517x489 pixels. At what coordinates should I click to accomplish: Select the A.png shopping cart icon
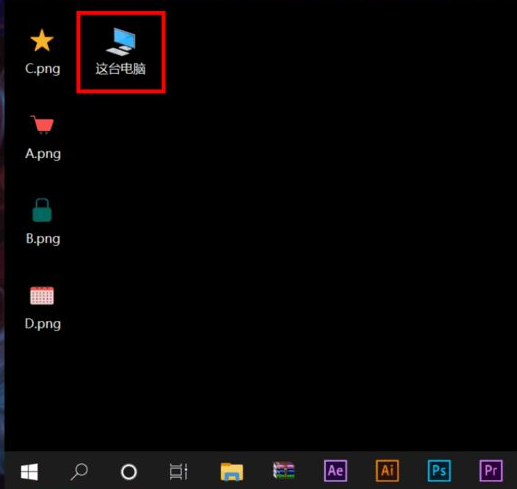[x=42, y=125]
